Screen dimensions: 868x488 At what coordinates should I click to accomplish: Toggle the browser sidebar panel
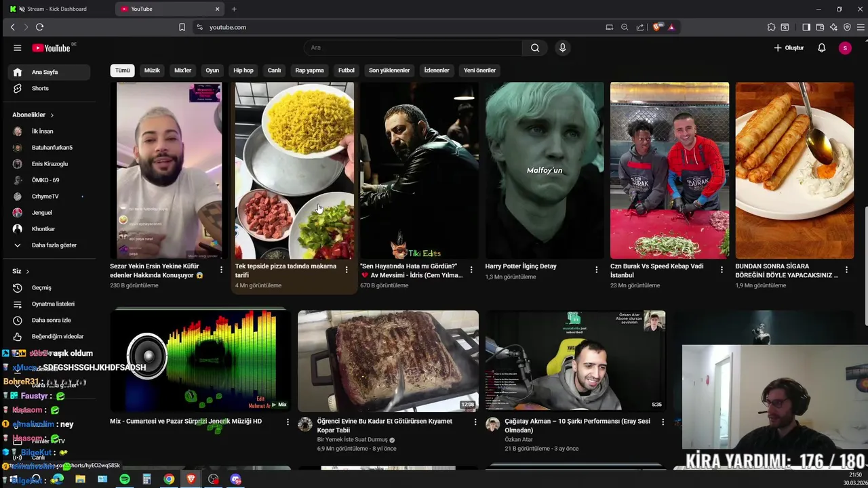(806, 27)
